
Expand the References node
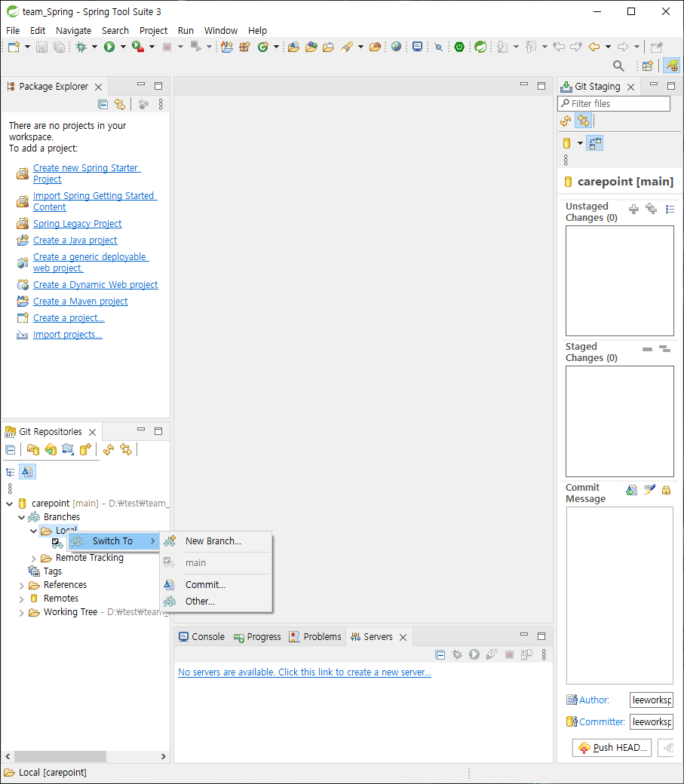point(22,585)
